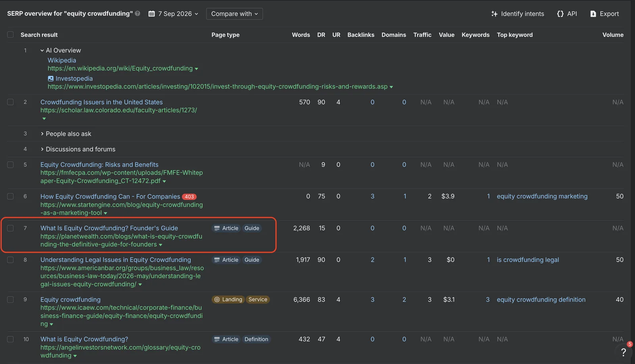Click the equity crowdfunding marketing top keyword

542,196
